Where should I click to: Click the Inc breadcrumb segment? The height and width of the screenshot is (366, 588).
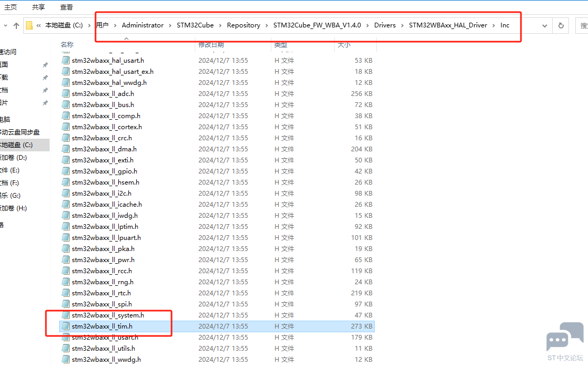(x=505, y=25)
